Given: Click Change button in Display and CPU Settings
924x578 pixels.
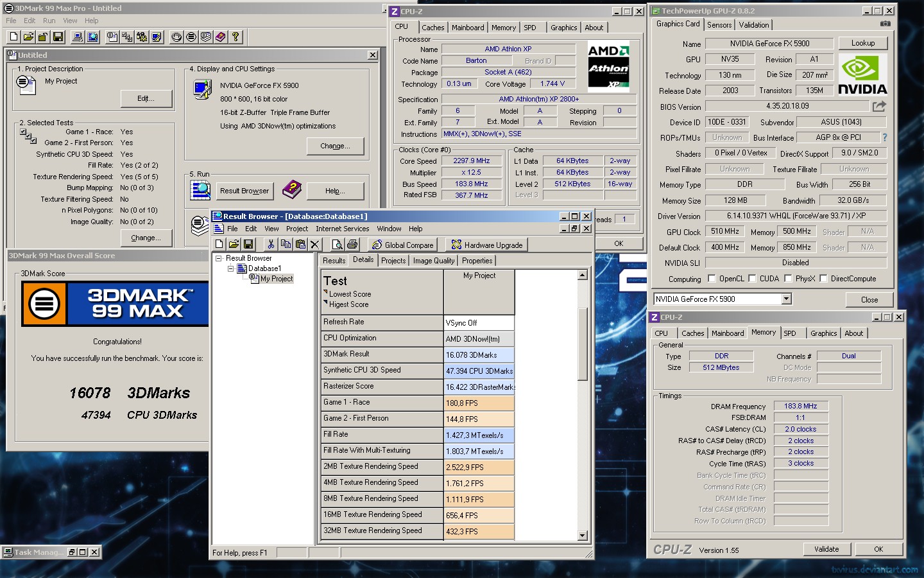Looking at the screenshot, I should (335, 146).
